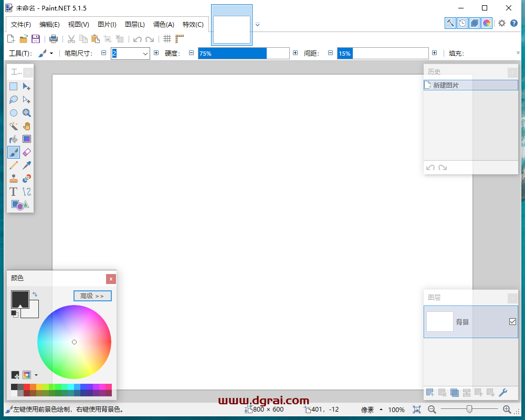Screen dimensions: 525x420
Task: Select the Recolor tool
Action: click(x=26, y=178)
